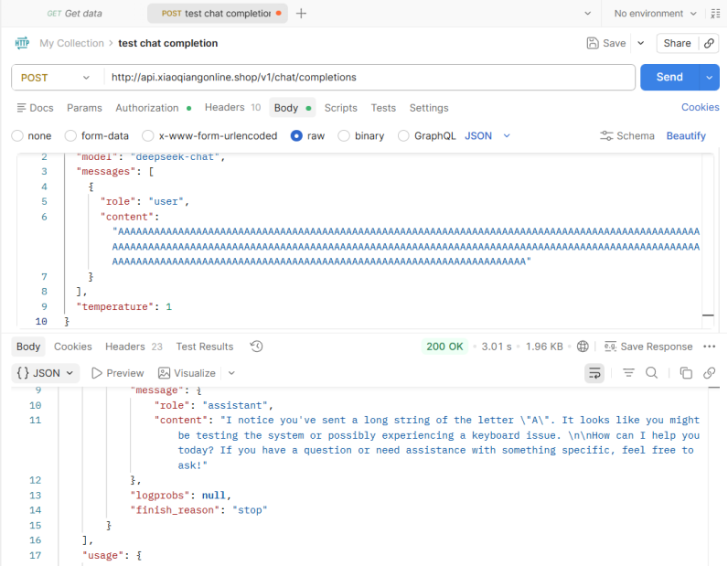Open response format JSON dropdown

pos(45,373)
